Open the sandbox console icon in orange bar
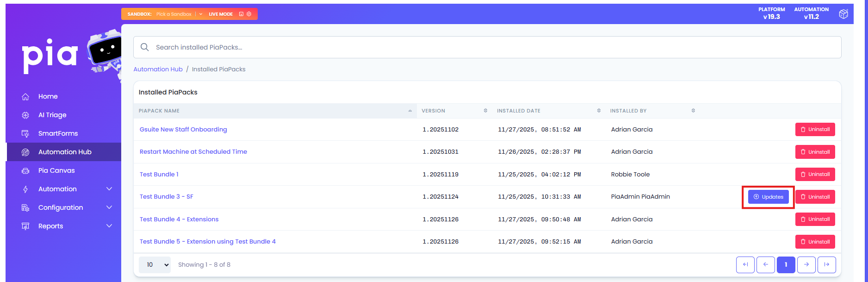The width and height of the screenshot is (868, 282). pyautogui.click(x=241, y=14)
